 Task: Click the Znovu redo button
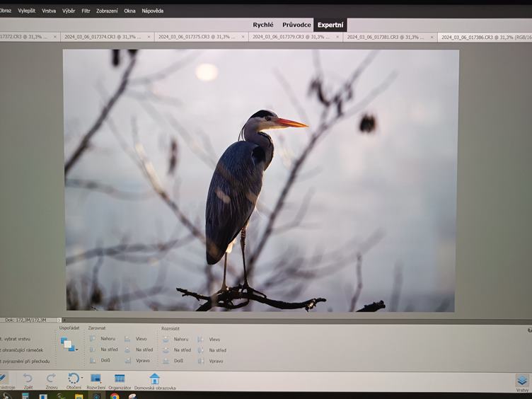[x=51, y=381]
